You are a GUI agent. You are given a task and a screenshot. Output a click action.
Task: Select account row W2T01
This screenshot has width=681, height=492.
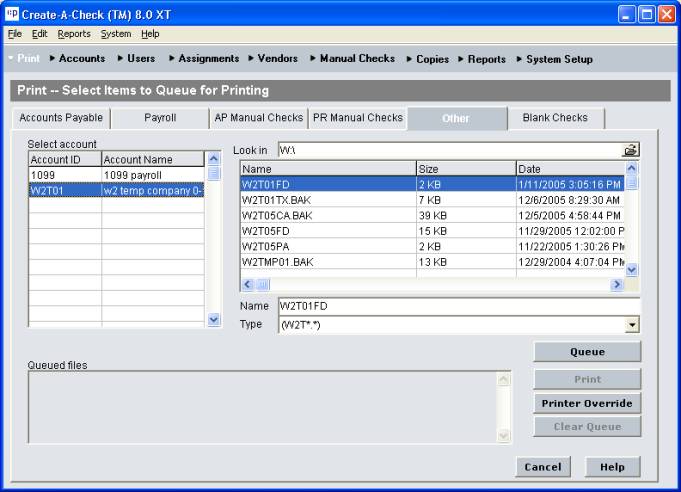116,191
